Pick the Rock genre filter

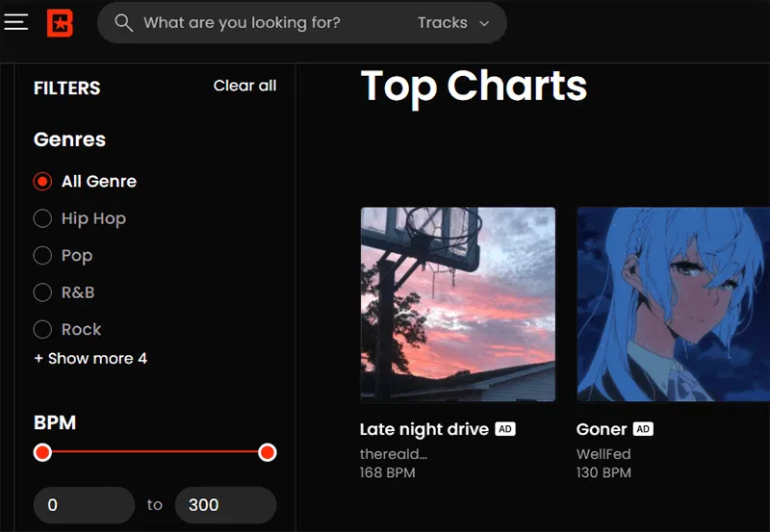click(42, 330)
